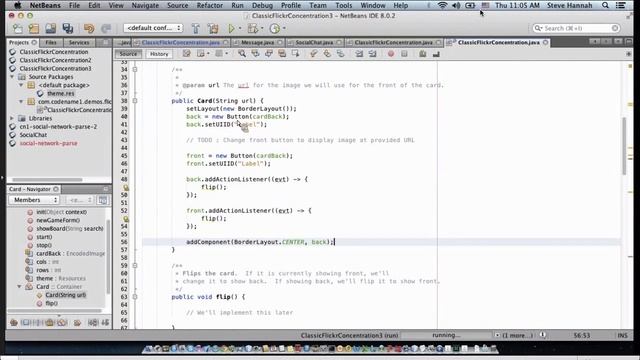Expand the Libraries tree node

pyautogui.click(x=12, y=118)
